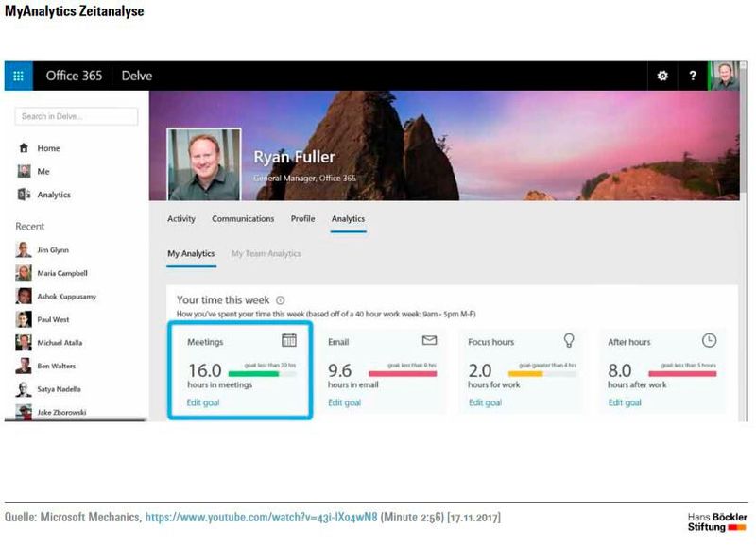The image size is (756, 546).
Task: Click the Search in Delve field
Action: [x=75, y=115]
